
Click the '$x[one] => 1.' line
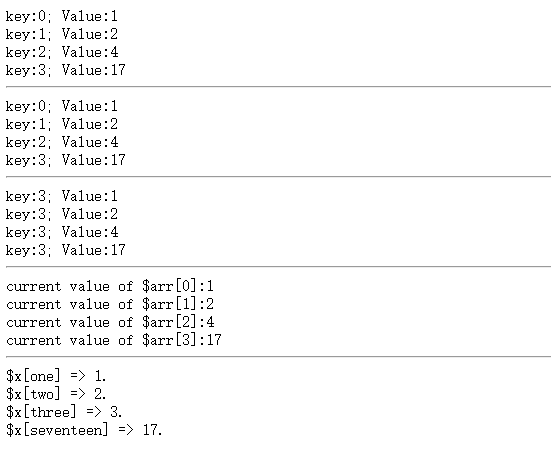click(x=56, y=376)
